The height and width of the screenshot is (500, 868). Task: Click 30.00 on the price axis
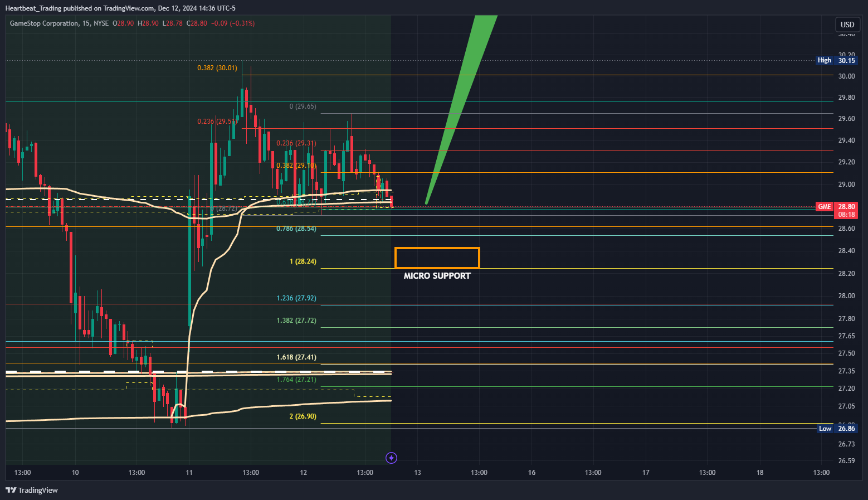[846, 76]
